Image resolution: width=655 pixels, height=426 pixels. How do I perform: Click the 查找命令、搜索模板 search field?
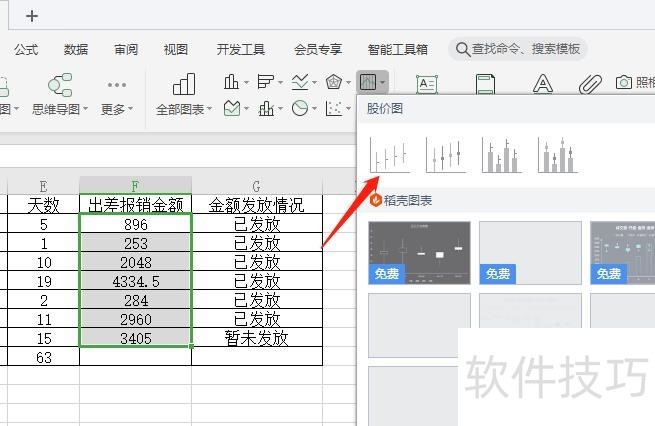[518, 49]
